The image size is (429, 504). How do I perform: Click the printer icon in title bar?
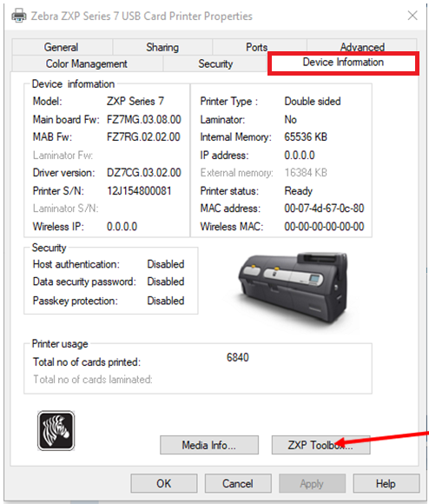(18, 16)
